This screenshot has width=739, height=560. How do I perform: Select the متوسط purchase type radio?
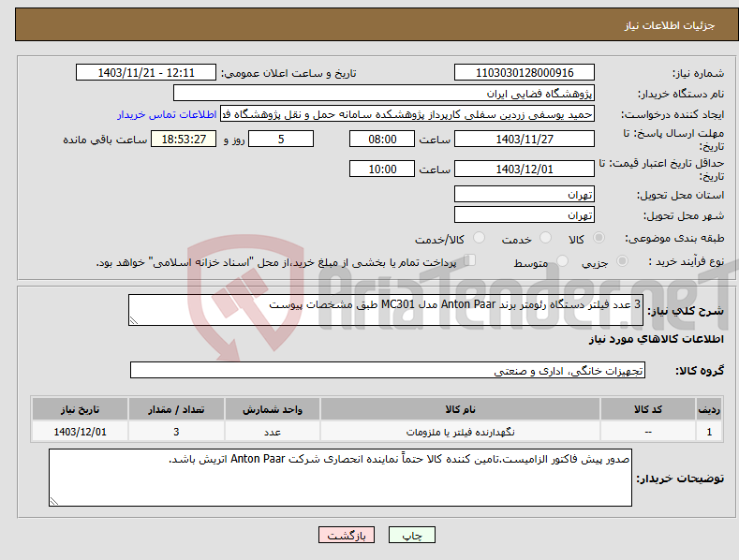(562, 260)
